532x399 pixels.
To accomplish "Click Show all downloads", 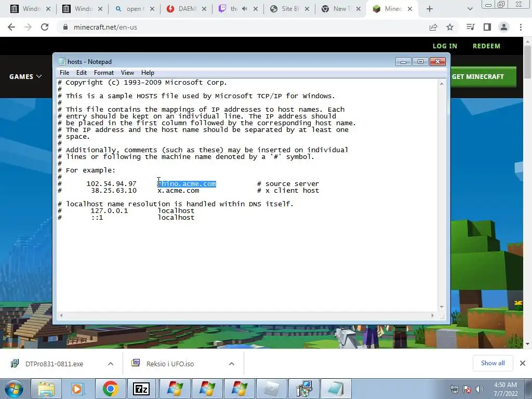I will pos(493,363).
